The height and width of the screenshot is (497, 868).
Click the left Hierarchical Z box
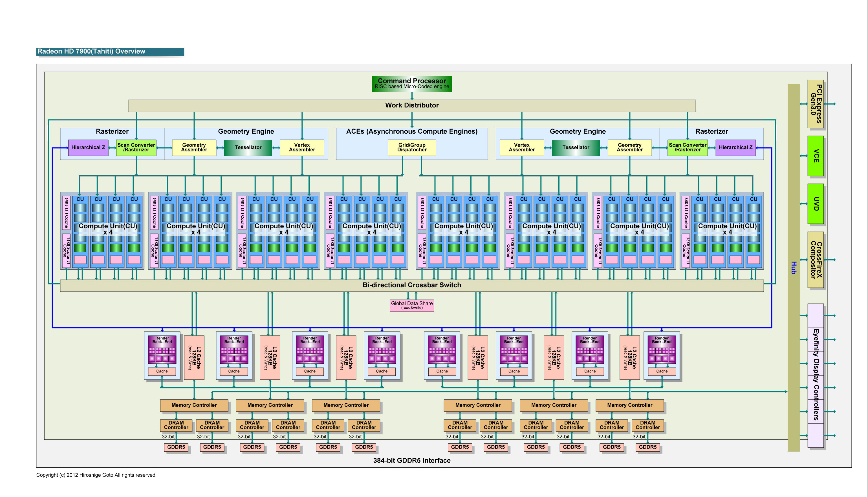88,147
